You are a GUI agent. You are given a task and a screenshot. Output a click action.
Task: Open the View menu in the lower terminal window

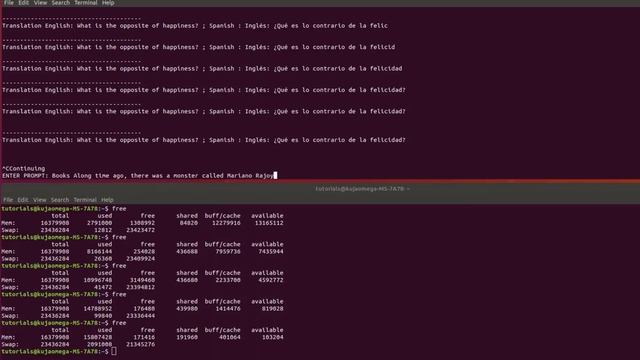point(40,200)
